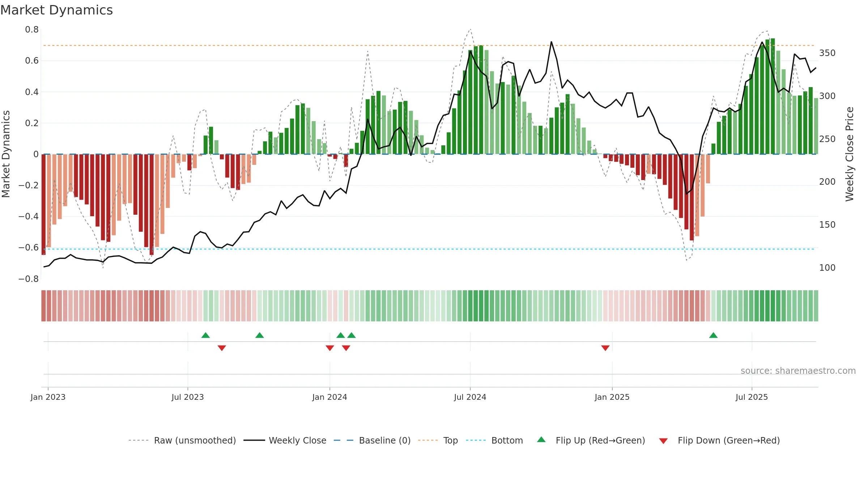Click the red flip-down marker at Jan 2024
This screenshot has height=488, width=868.
330,348
